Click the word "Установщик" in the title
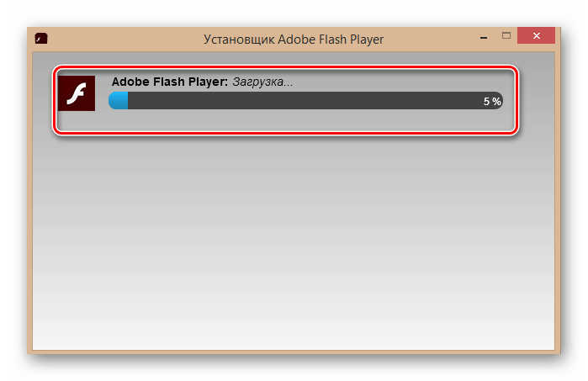The width and height of the screenshot is (588, 381). point(239,40)
